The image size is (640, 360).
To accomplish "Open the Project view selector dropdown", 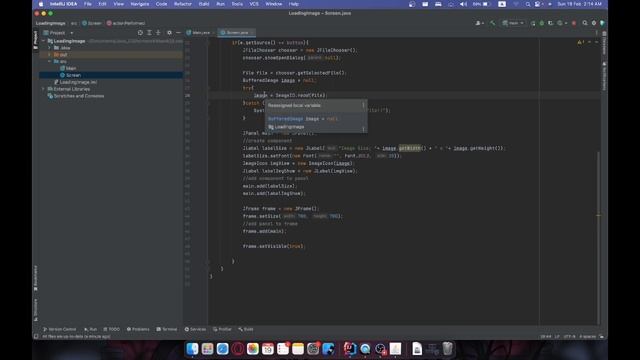I will pyautogui.click(x=58, y=33).
